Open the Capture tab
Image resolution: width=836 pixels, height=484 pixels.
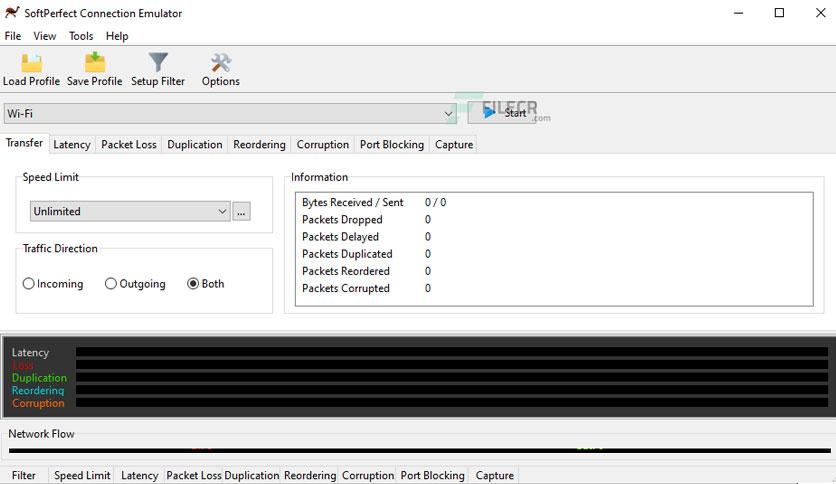tap(453, 144)
